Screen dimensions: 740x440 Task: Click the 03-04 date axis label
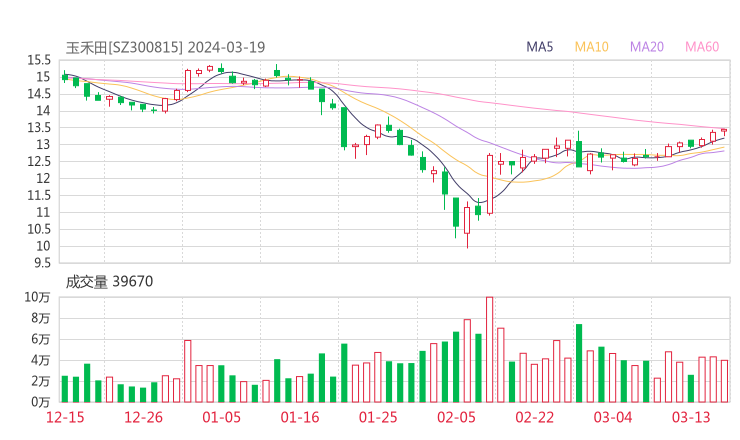[613, 417]
